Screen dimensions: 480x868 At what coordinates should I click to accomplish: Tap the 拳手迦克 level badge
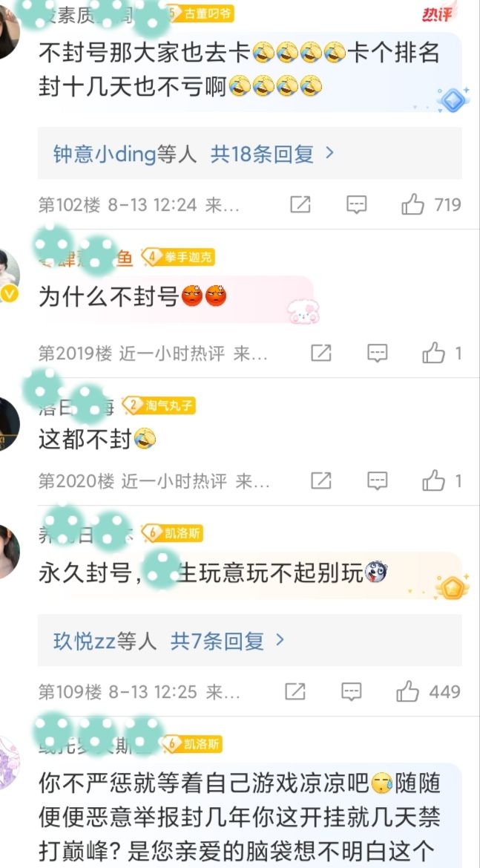coord(178,258)
